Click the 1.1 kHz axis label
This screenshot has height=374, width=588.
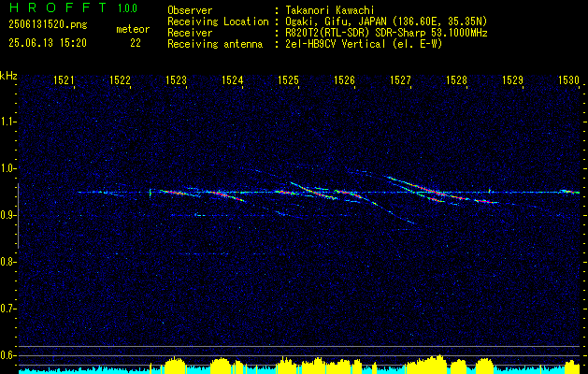pyautogui.click(x=7, y=122)
